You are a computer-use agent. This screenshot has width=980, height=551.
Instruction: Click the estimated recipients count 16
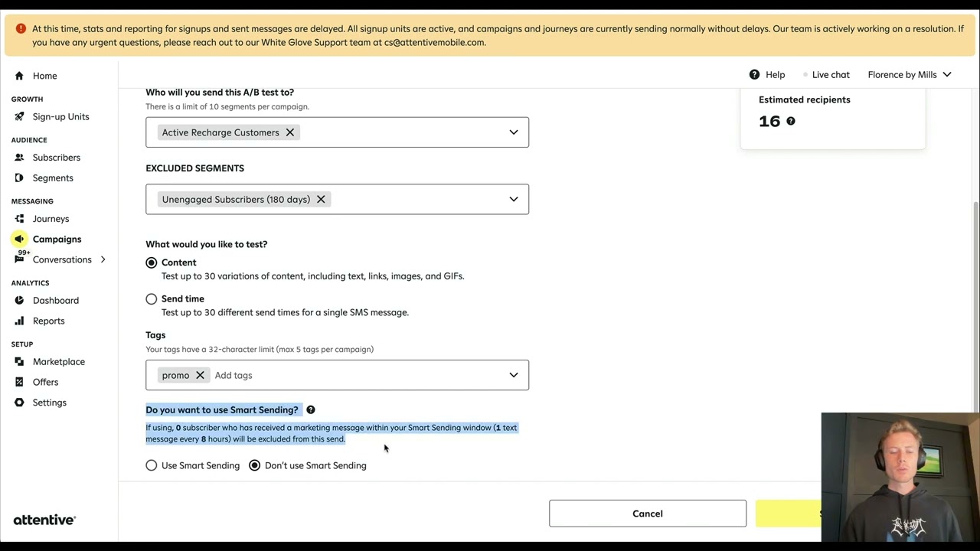point(769,121)
